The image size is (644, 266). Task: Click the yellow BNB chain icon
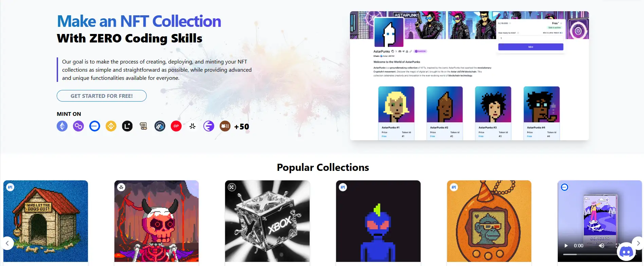click(x=111, y=126)
